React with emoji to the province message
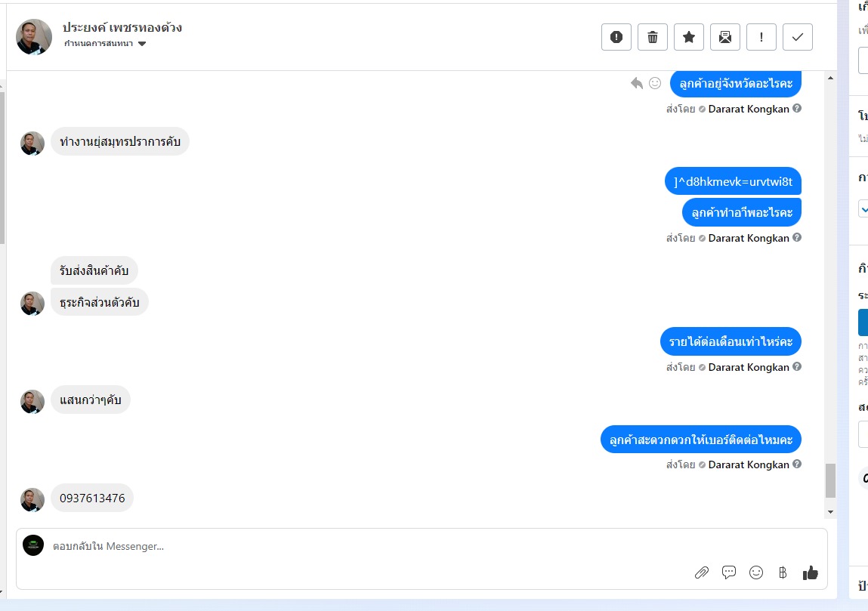 pos(655,83)
